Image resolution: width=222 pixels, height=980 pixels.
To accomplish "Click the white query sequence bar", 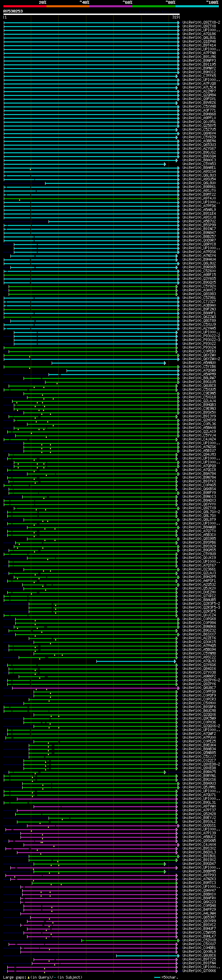I will point(92,15).
